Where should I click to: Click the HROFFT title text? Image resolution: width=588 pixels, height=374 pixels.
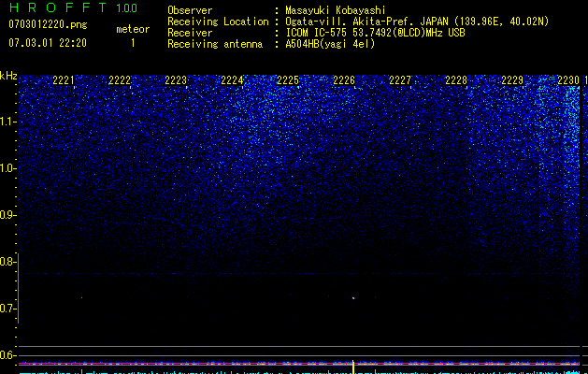[x=58, y=7]
